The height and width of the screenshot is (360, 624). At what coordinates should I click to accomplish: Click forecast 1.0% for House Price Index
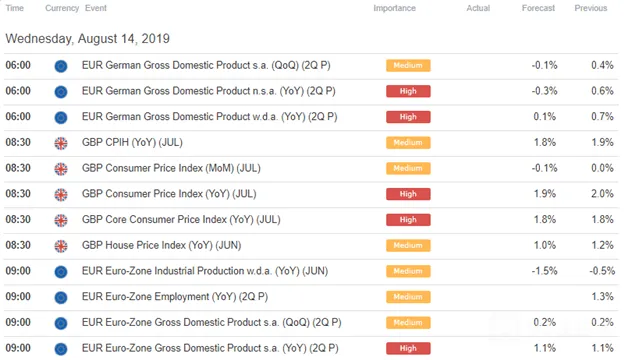(545, 245)
